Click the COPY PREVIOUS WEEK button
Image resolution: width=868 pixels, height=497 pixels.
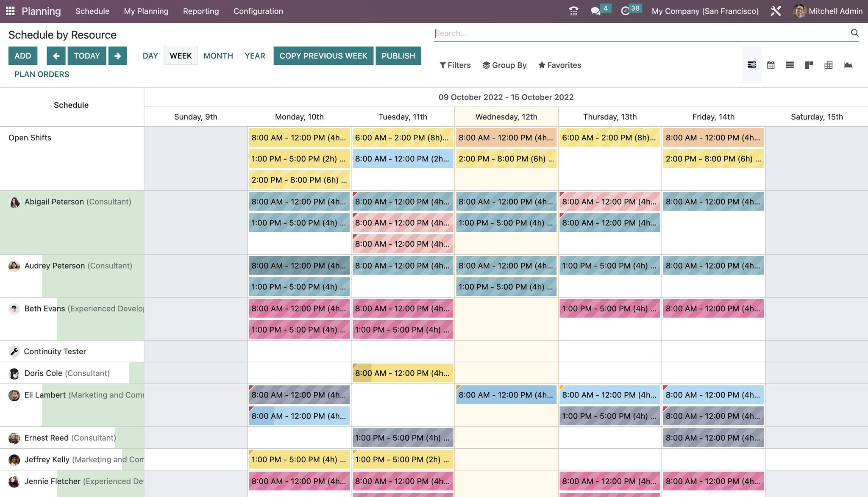tap(323, 56)
